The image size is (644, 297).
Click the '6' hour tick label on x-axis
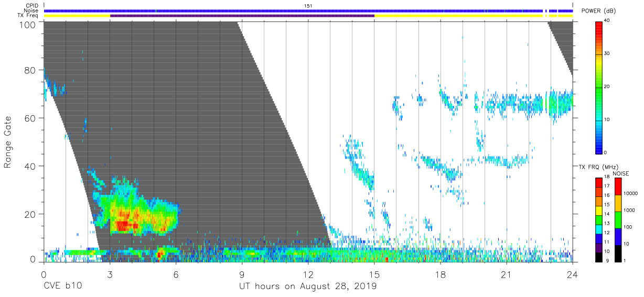click(x=176, y=273)
